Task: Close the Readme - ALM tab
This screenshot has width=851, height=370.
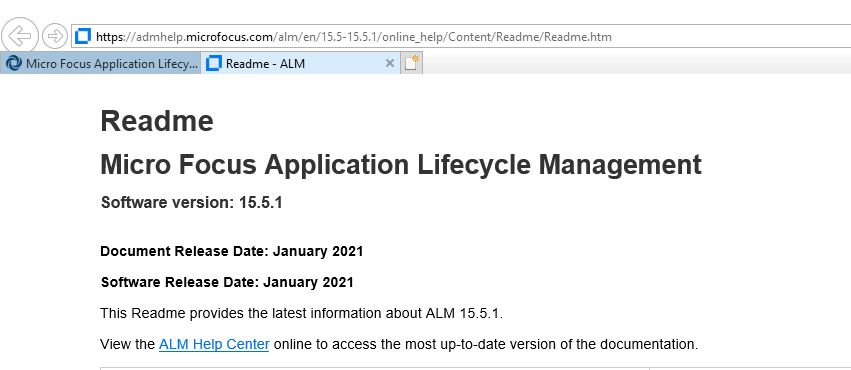Action: 389,63
